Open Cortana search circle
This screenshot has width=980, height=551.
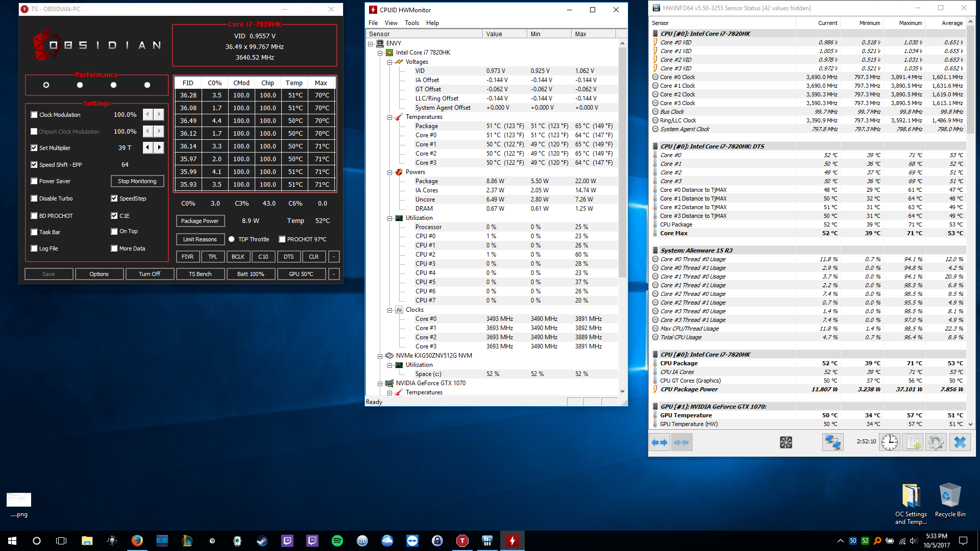pyautogui.click(x=37, y=541)
